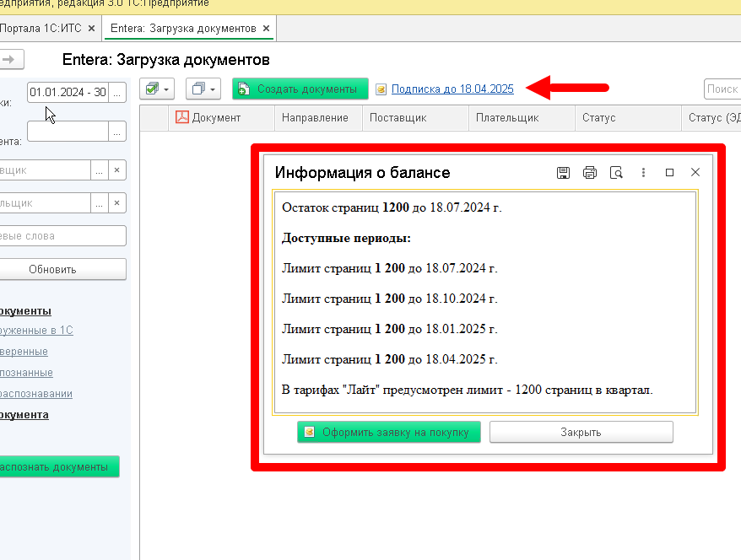
Task: Click the PDF icon in Документ header
Action: tap(182, 117)
